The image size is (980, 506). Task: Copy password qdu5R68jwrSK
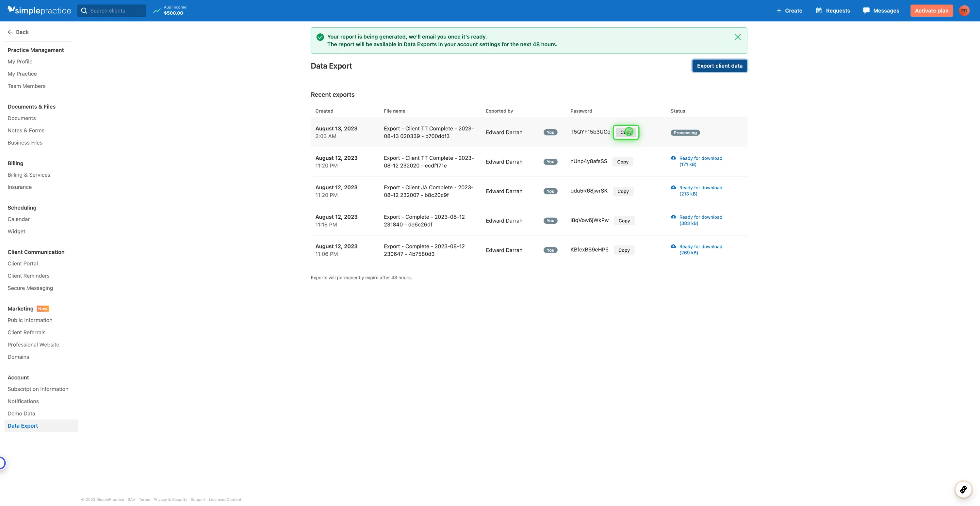pos(623,191)
